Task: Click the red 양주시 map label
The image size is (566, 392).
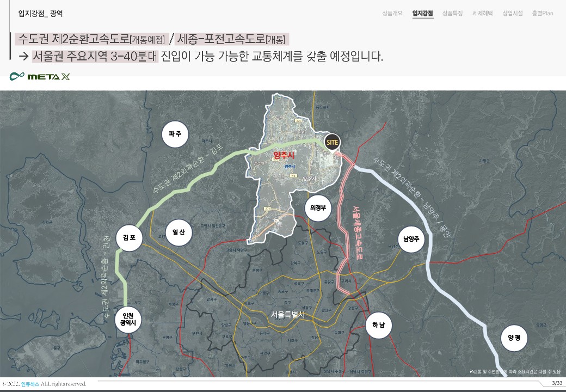Action: point(284,156)
